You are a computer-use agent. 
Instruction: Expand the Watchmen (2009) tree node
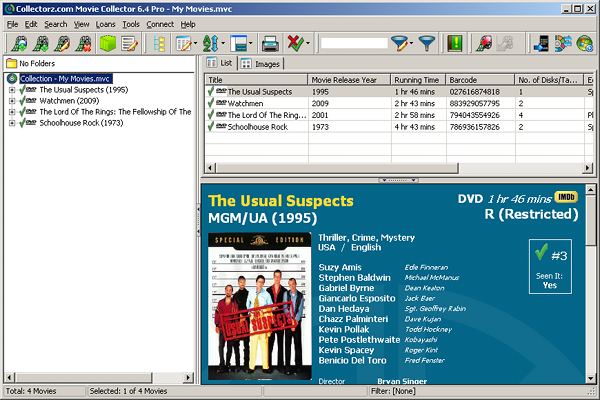pyautogui.click(x=12, y=101)
